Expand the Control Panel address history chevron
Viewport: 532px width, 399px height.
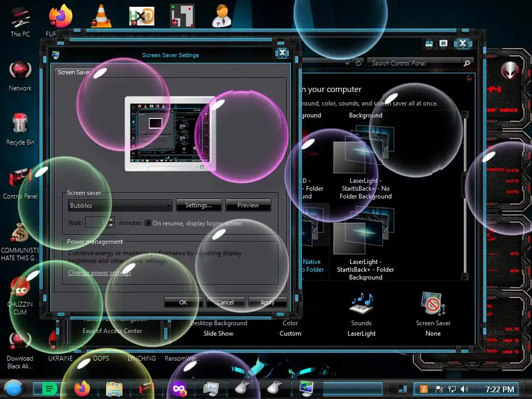347,63
